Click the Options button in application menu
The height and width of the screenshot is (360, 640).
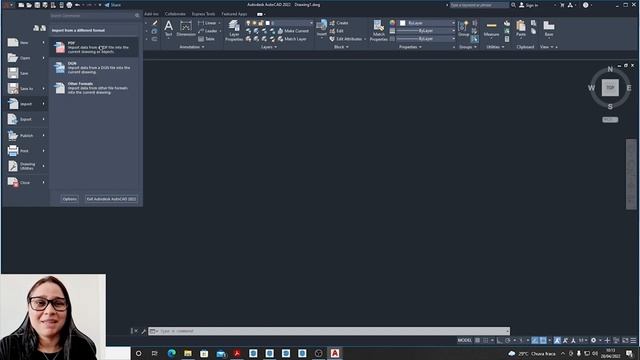(x=69, y=199)
